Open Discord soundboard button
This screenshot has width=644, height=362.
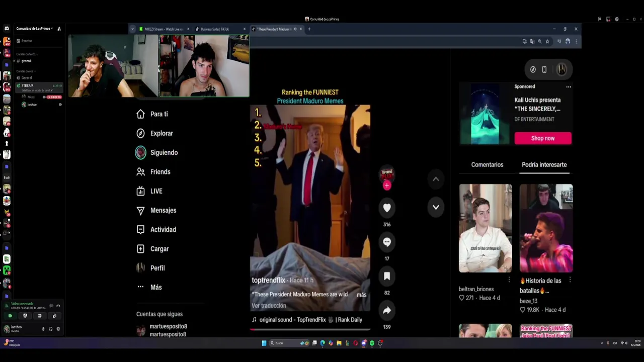click(x=54, y=316)
